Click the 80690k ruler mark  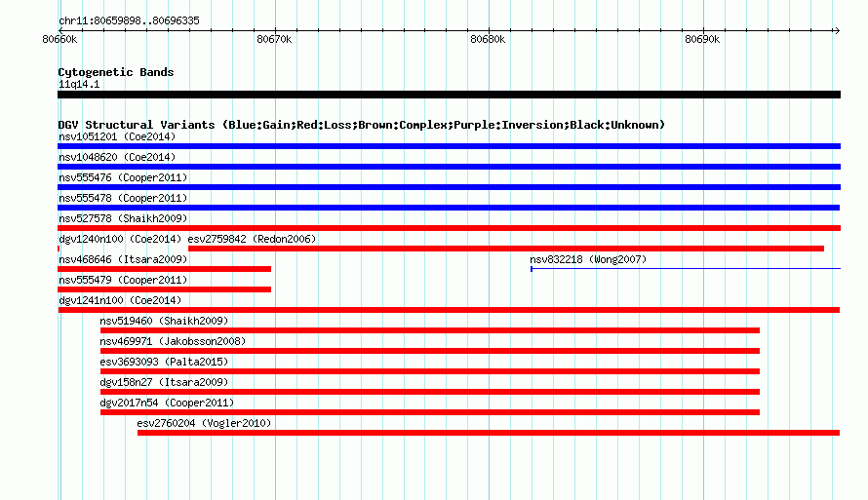(702, 39)
